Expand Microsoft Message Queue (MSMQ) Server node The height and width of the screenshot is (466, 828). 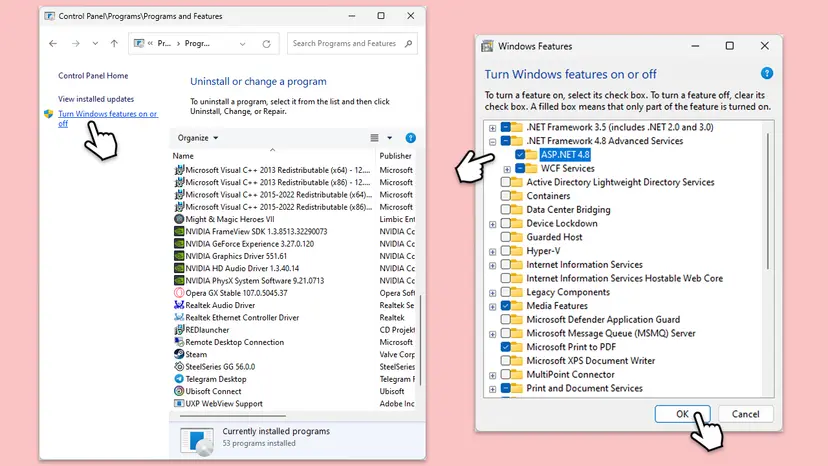coord(492,334)
